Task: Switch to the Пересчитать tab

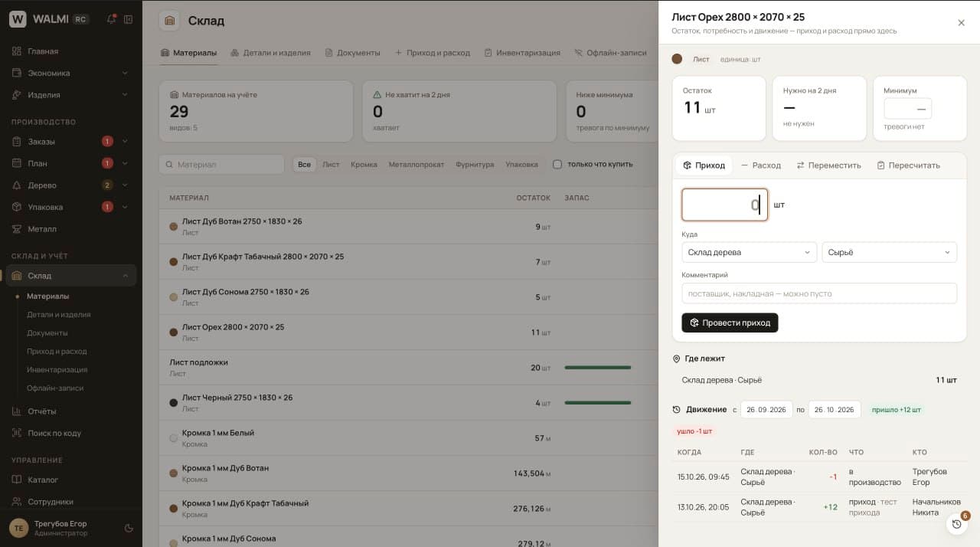Action: coord(908,165)
